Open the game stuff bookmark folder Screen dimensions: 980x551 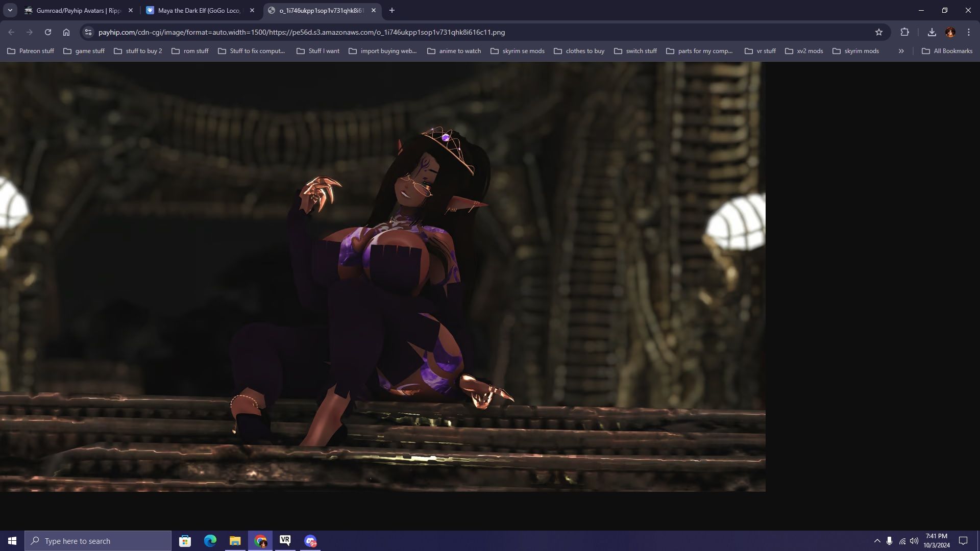click(84, 51)
